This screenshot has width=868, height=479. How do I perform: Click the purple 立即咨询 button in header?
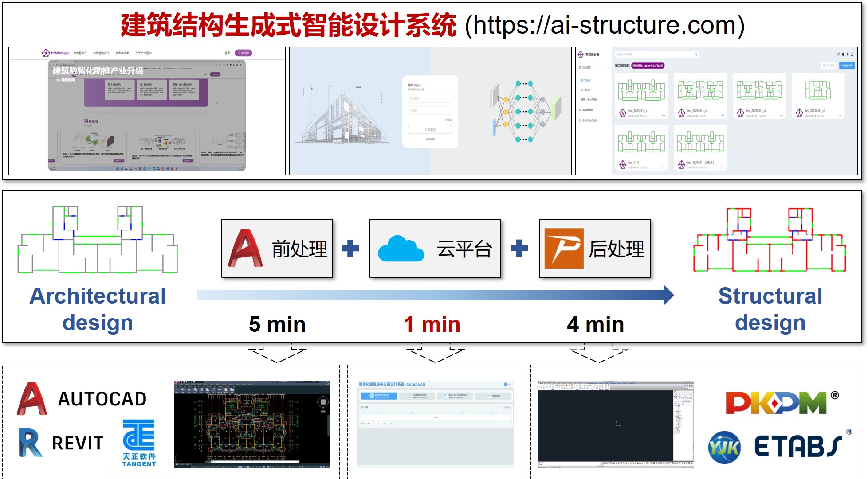pos(243,53)
